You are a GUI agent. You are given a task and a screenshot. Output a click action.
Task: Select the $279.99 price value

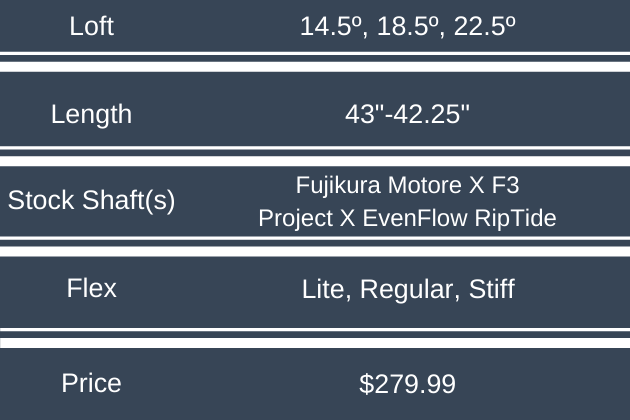(x=407, y=383)
